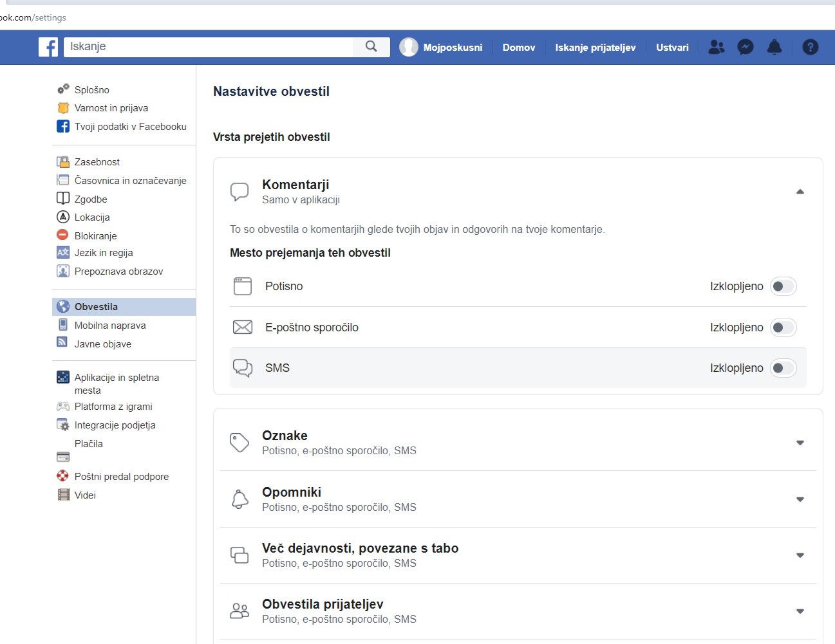Select Varnost in prijava in sidebar
Image resolution: width=835 pixels, height=644 pixels.
click(111, 108)
